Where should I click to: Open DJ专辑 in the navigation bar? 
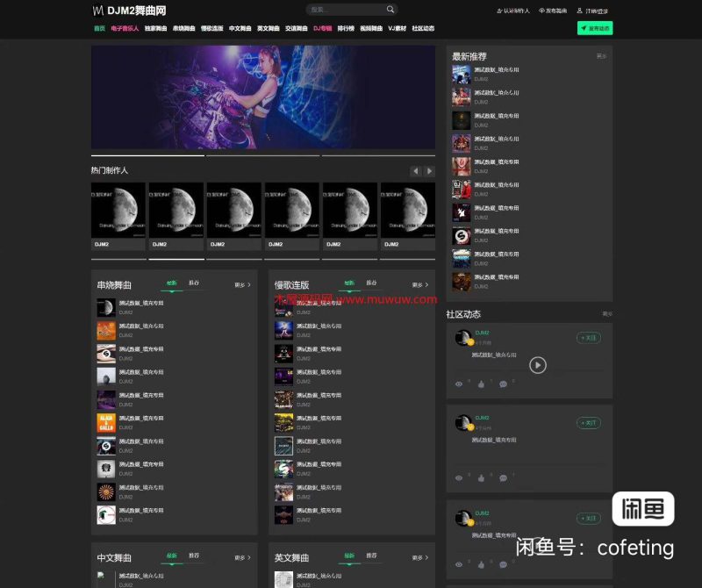(x=322, y=28)
